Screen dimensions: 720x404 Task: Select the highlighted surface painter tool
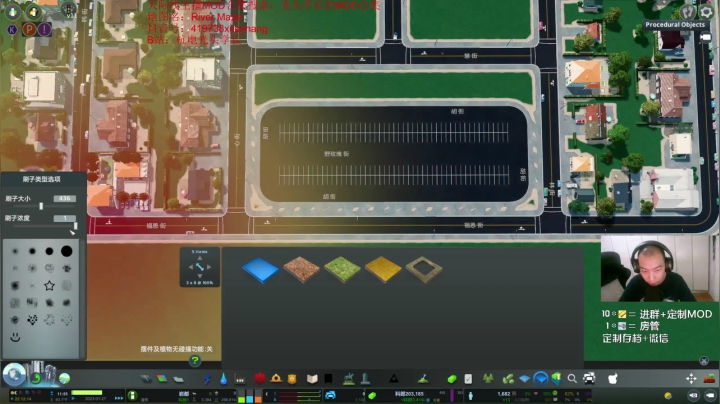click(x=541, y=378)
